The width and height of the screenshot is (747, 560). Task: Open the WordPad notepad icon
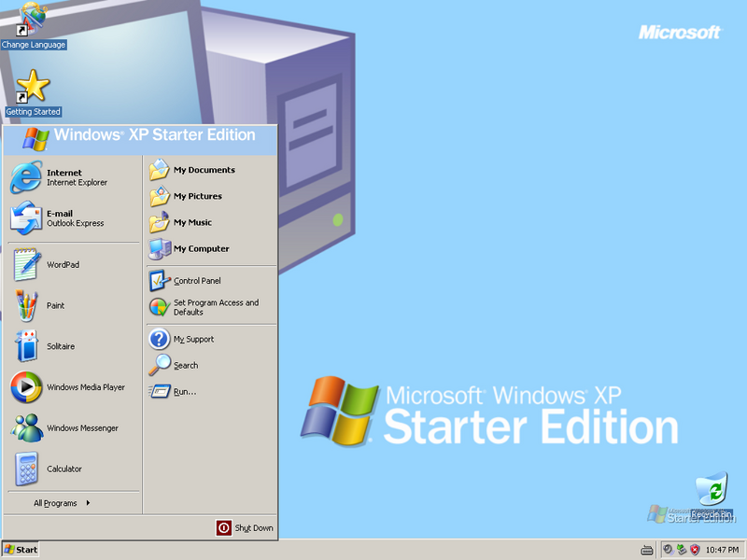click(27, 264)
